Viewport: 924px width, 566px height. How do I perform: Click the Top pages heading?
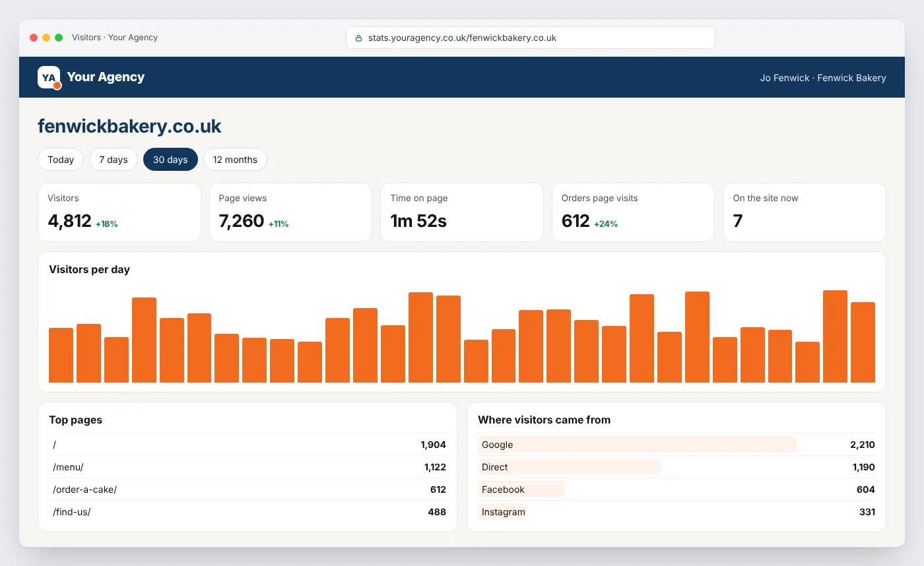[75, 420]
